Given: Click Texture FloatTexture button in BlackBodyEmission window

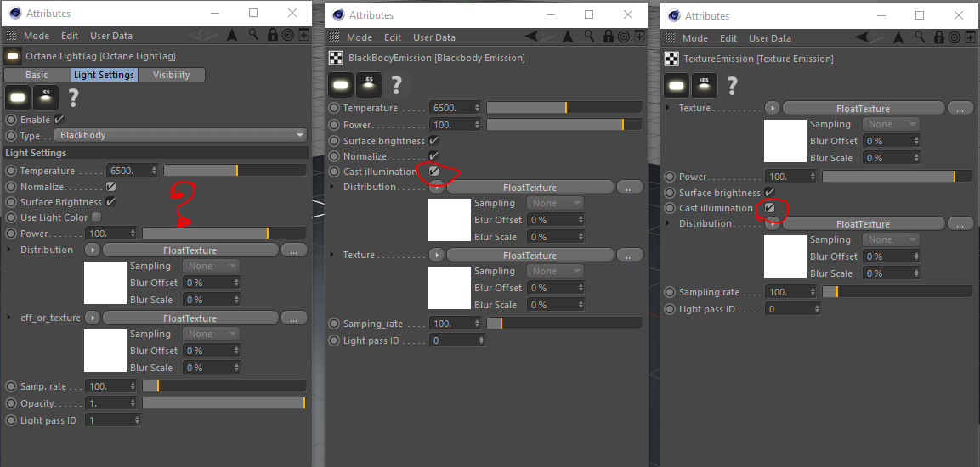Looking at the screenshot, I should tap(530, 256).
